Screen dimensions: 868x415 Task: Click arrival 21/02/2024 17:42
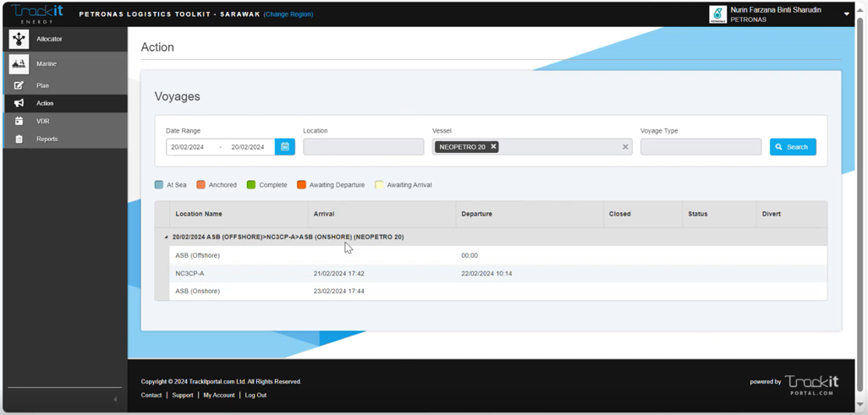tap(338, 273)
